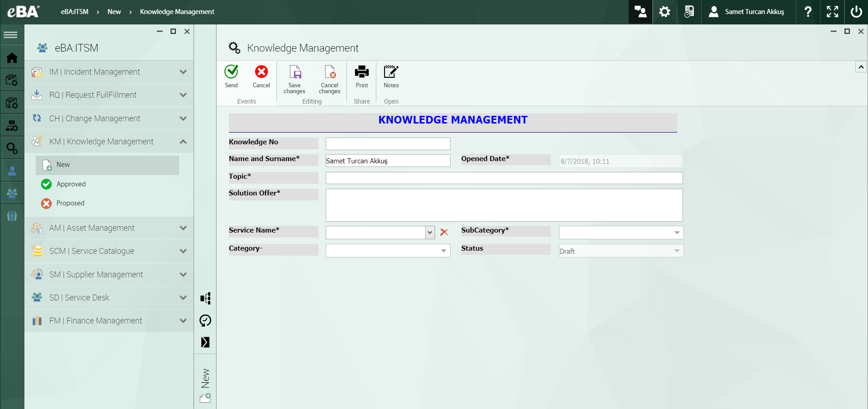This screenshot has height=409, width=868.
Task: Click the Knowledge No input field
Action: (x=388, y=144)
